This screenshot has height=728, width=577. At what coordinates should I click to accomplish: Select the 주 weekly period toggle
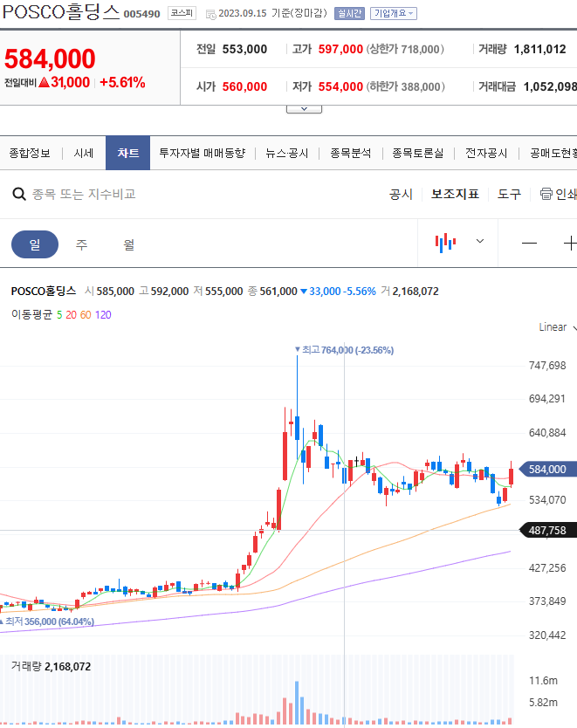(82, 244)
